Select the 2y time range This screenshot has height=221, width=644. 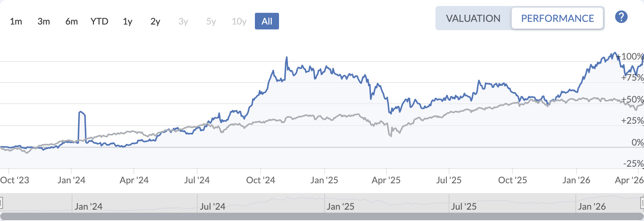[x=155, y=21]
